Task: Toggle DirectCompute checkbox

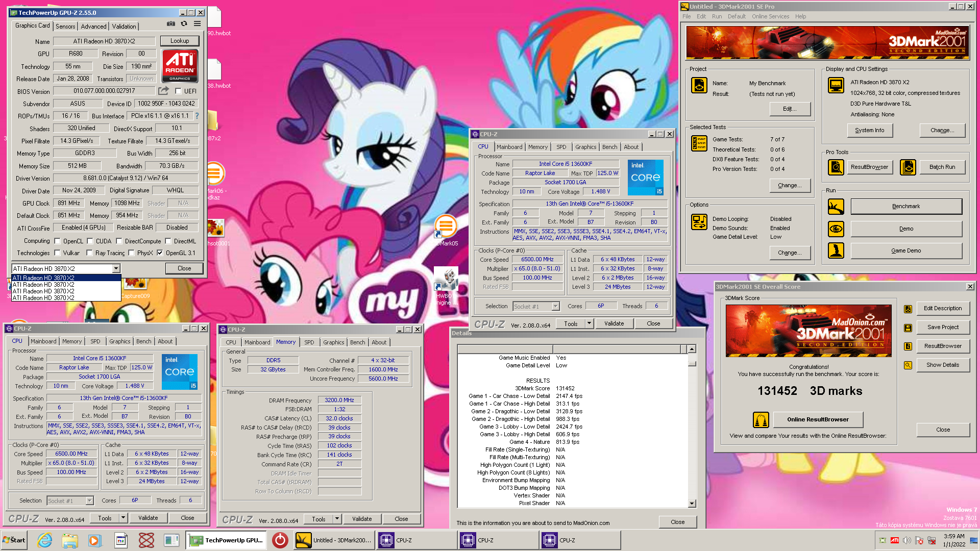Action: (119, 241)
